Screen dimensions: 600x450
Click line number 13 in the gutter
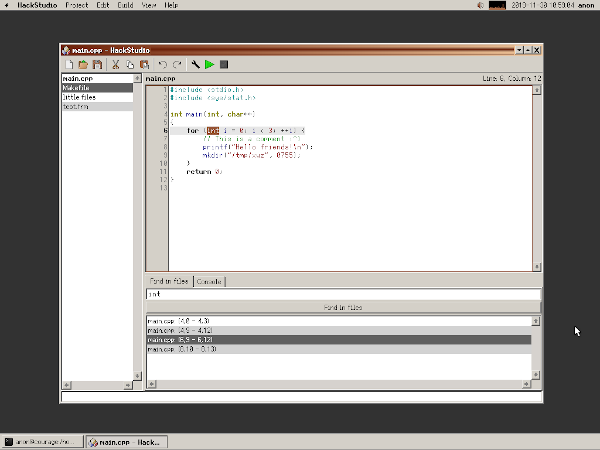(x=163, y=188)
